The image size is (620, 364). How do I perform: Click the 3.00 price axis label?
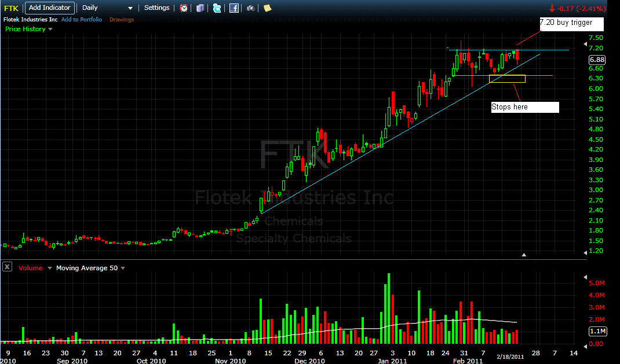596,190
